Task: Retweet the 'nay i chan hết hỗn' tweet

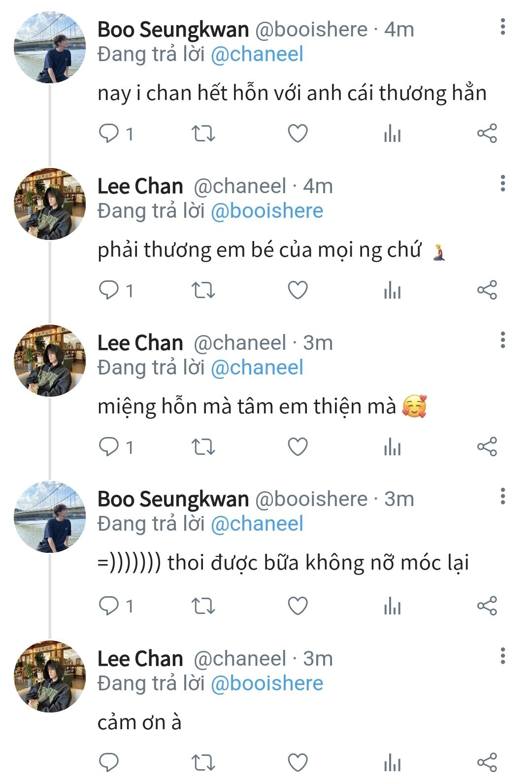Action: (203, 134)
